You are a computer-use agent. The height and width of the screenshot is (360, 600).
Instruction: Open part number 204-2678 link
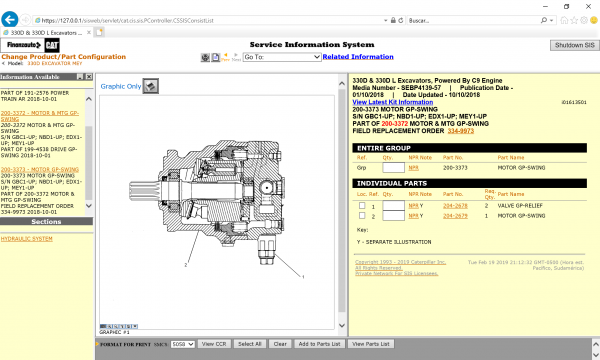pos(455,206)
